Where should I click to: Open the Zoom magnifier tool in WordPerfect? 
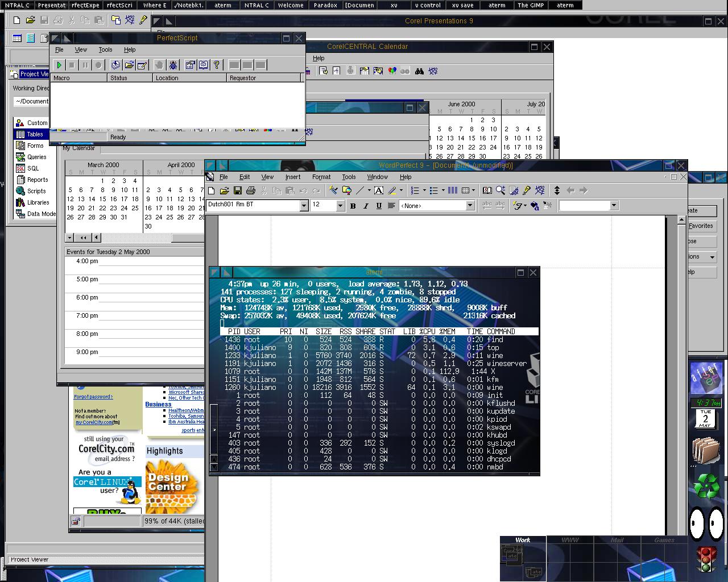coord(500,191)
